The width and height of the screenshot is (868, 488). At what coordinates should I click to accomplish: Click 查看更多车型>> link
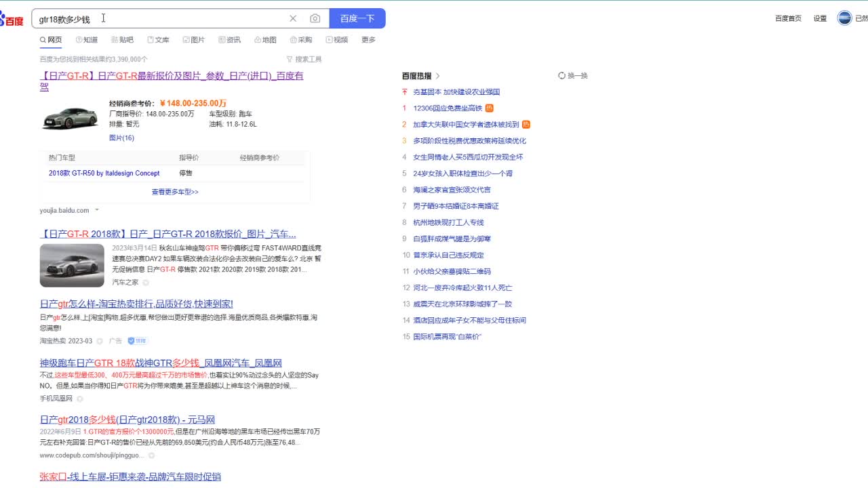(175, 192)
